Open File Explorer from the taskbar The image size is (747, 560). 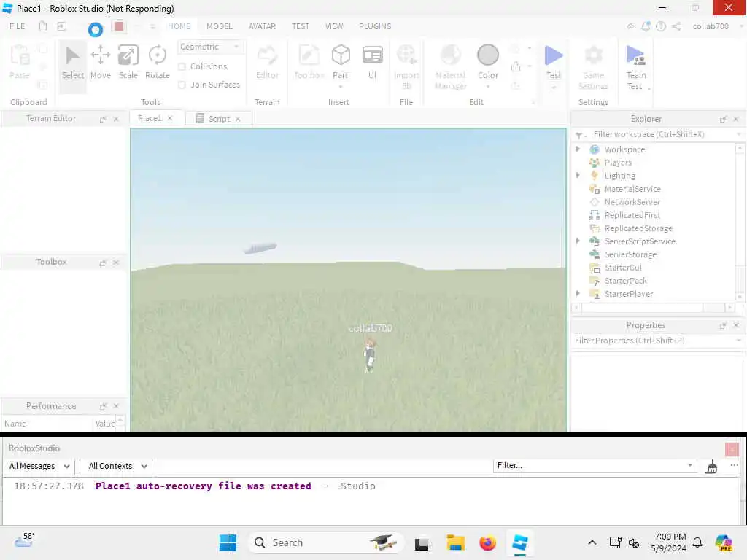tap(455, 542)
